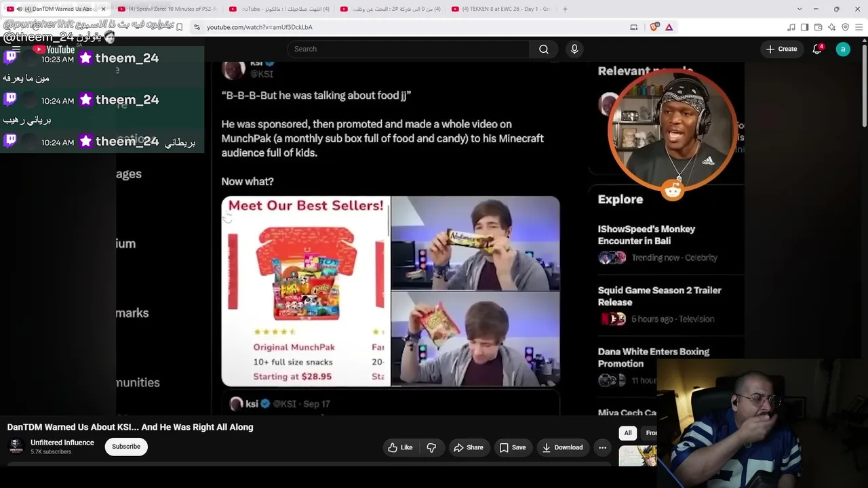Select the All filter chip
Image resolution: width=868 pixels, height=488 pixels.
tap(628, 433)
